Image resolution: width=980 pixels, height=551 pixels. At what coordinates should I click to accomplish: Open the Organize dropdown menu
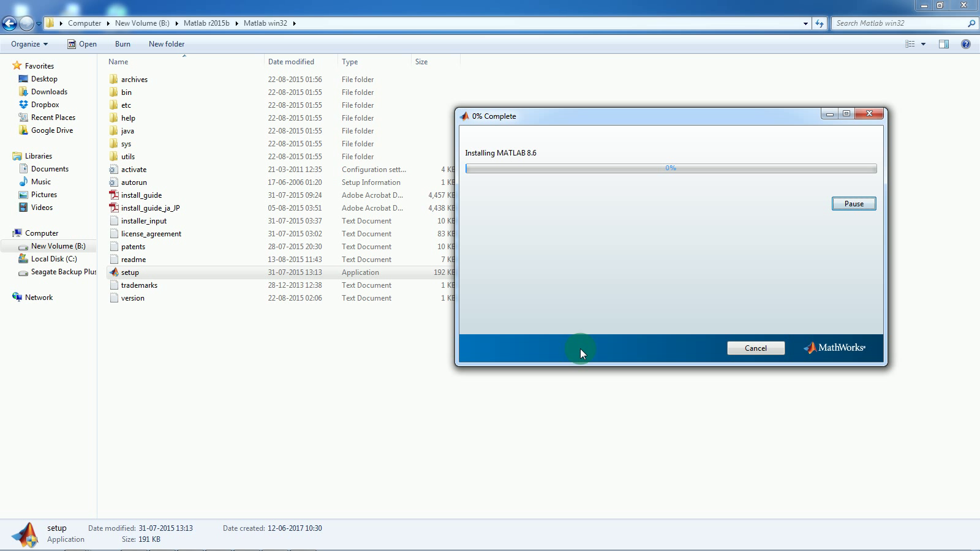(x=29, y=44)
